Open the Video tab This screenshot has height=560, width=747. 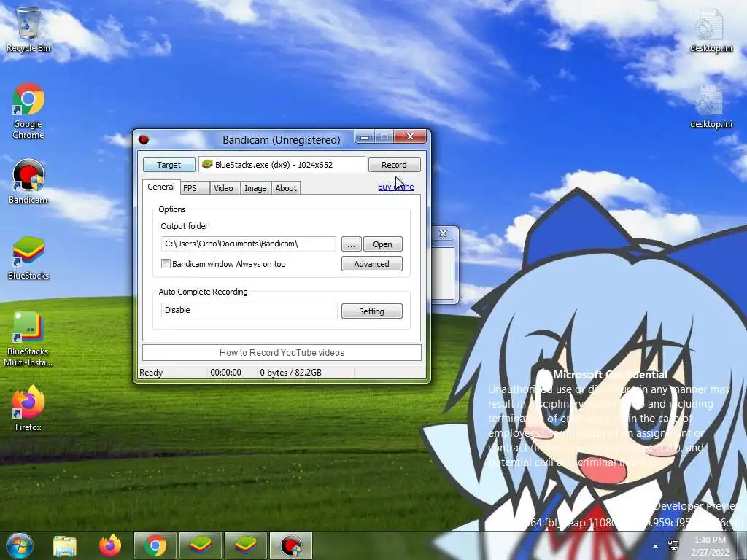(223, 188)
